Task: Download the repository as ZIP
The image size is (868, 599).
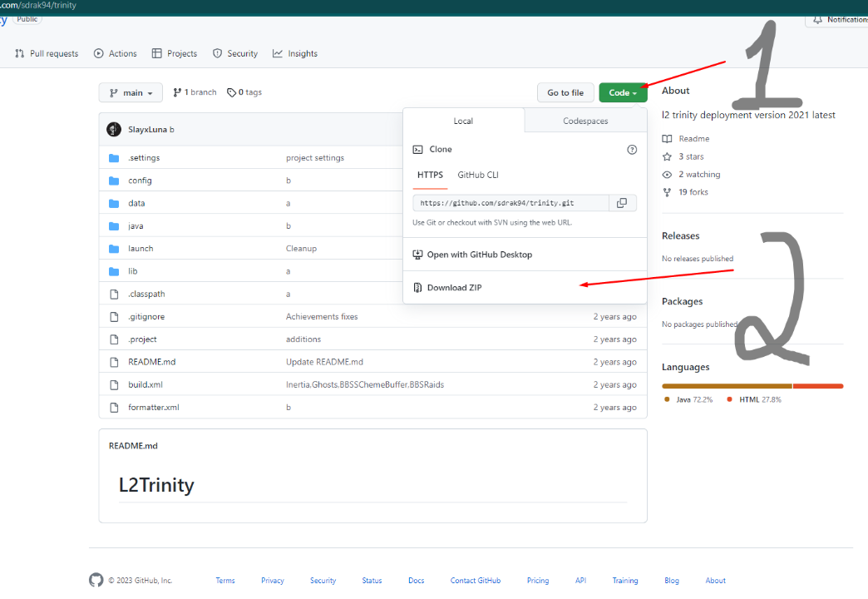Action: click(x=456, y=286)
